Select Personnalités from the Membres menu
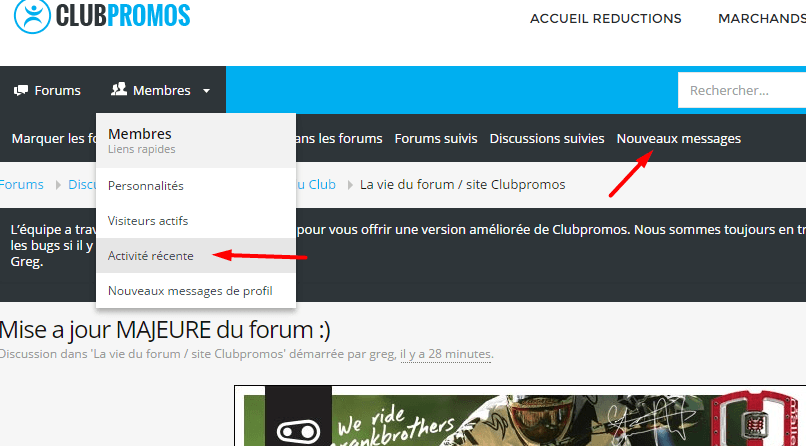 pos(146,185)
